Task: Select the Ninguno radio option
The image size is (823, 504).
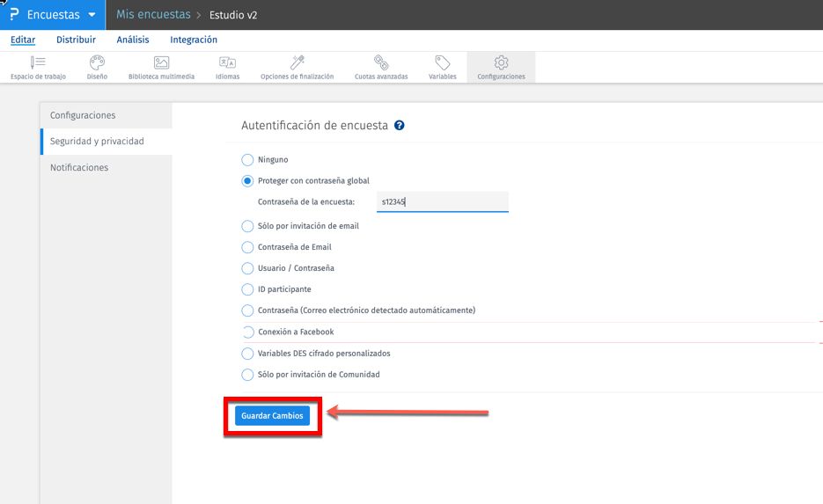Action: [247, 160]
